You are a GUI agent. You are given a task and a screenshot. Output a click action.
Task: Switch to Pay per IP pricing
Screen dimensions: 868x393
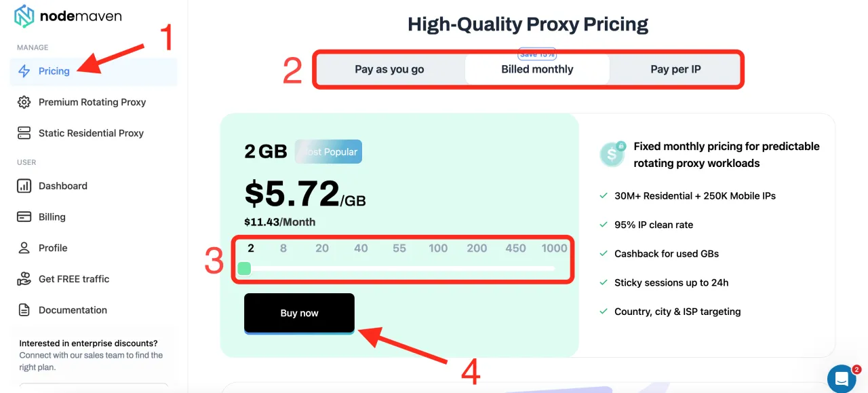point(675,69)
